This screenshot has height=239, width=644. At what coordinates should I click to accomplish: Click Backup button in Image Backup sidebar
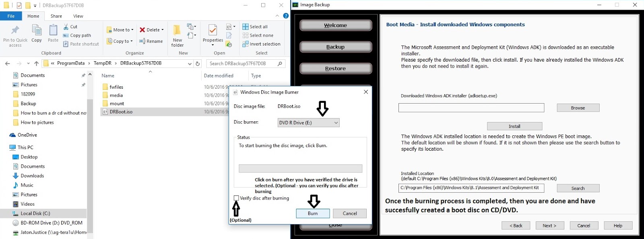coord(336,47)
